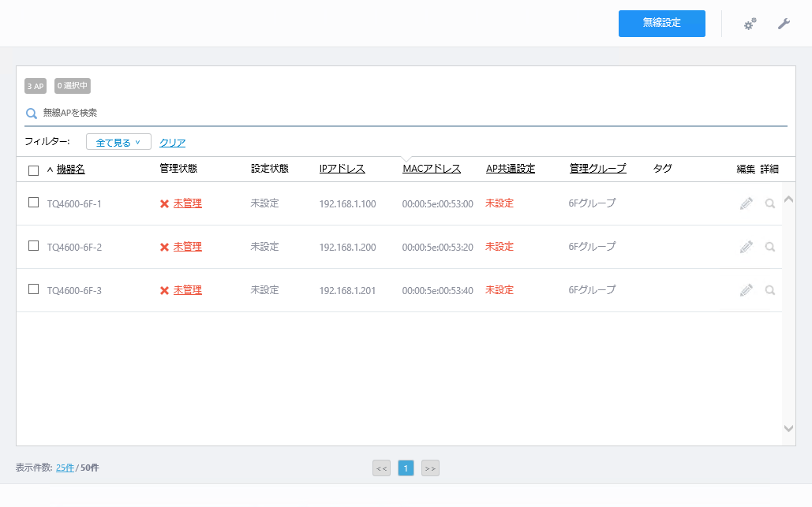
Task: Open the wrench maintenance icon
Action: (x=784, y=24)
